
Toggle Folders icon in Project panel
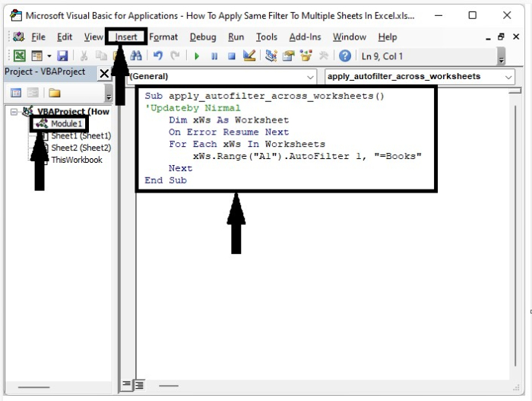54,92
